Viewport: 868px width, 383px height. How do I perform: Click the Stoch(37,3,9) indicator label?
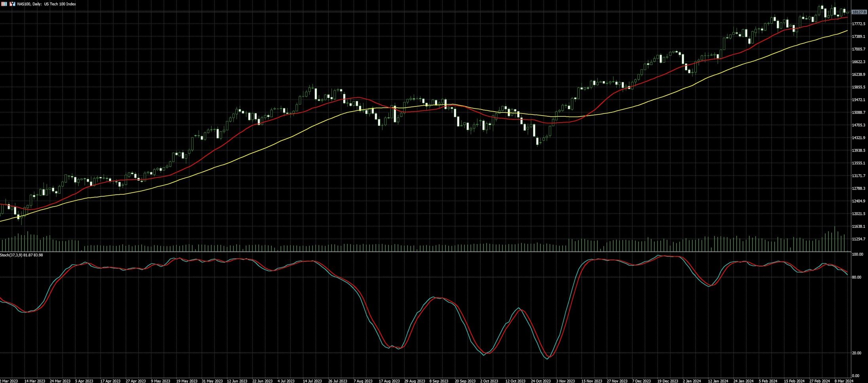pyautogui.click(x=21, y=255)
